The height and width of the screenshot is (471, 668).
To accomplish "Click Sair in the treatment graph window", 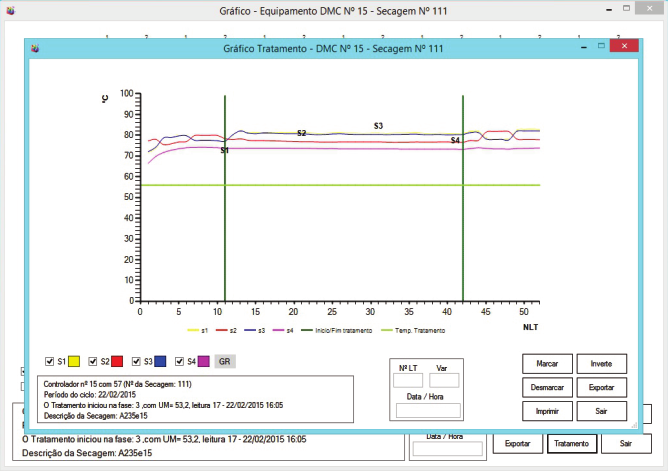I will point(601,410).
